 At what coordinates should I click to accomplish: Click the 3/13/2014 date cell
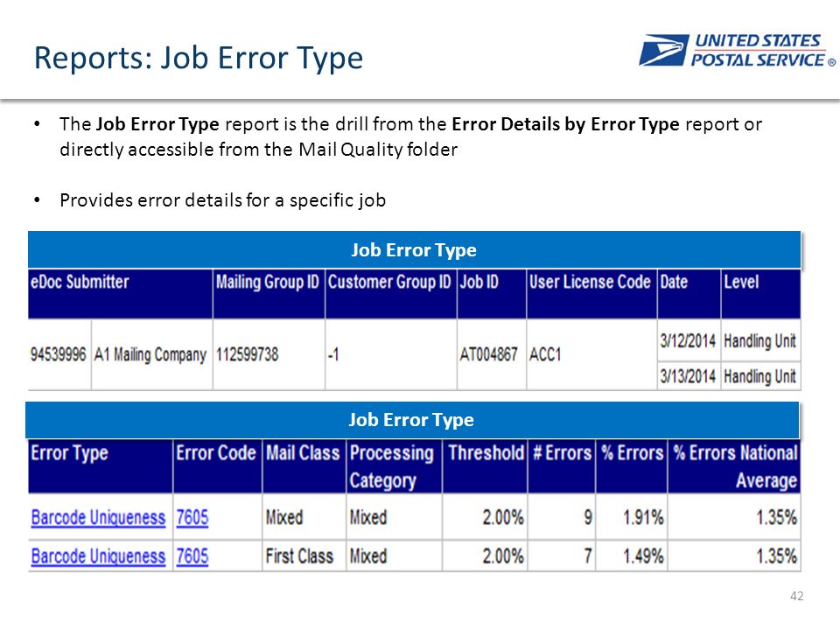tap(689, 376)
